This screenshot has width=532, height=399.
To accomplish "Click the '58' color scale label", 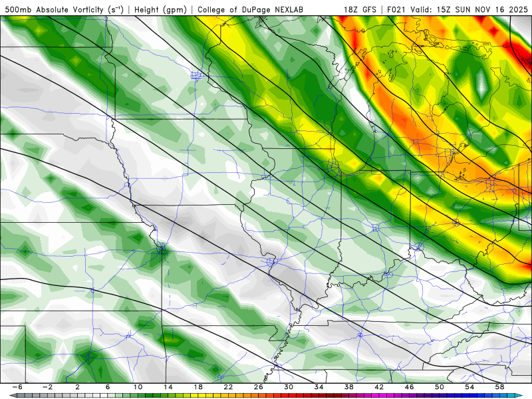I will (499, 387).
